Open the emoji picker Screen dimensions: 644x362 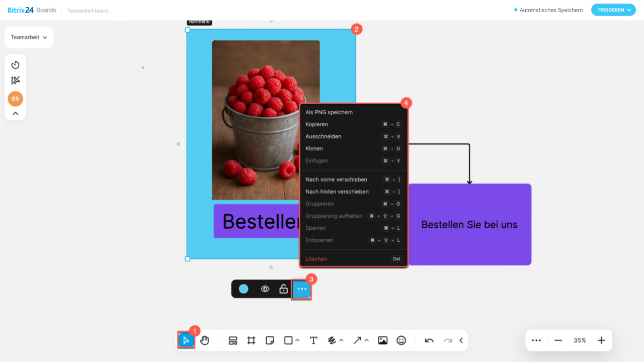[401, 340]
